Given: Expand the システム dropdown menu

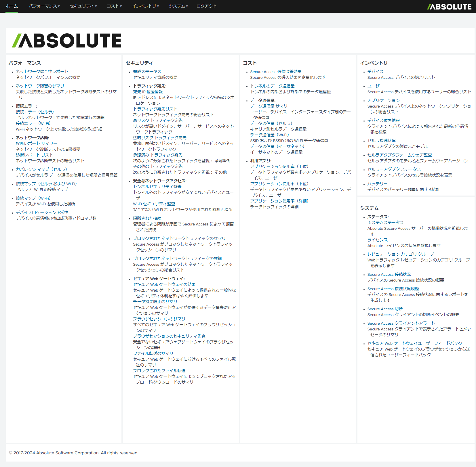Looking at the screenshot, I should [x=178, y=6].
